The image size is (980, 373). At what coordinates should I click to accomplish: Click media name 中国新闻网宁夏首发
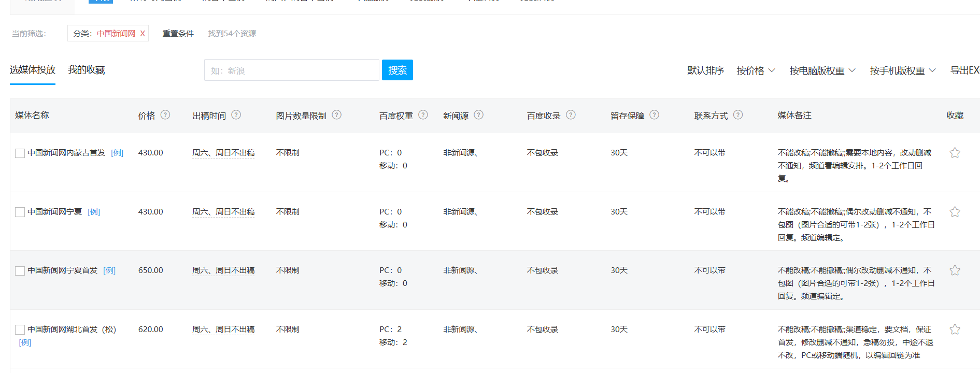pos(62,270)
